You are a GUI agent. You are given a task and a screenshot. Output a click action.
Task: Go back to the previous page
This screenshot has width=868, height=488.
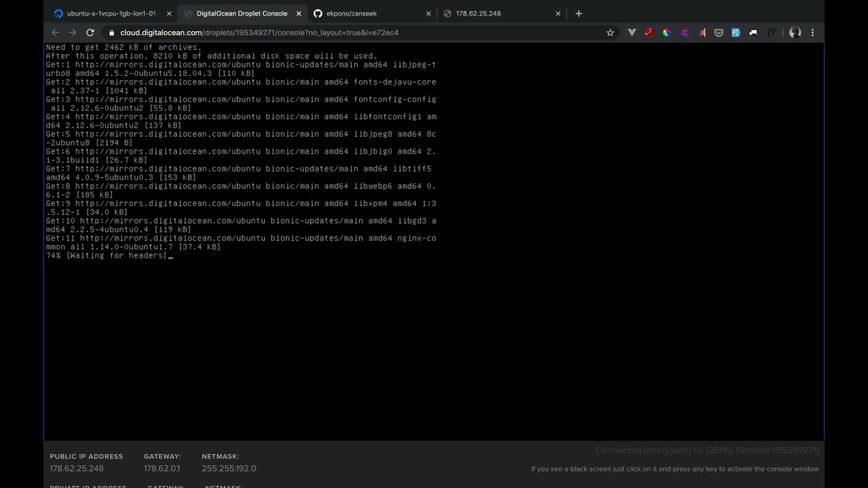(x=56, y=33)
